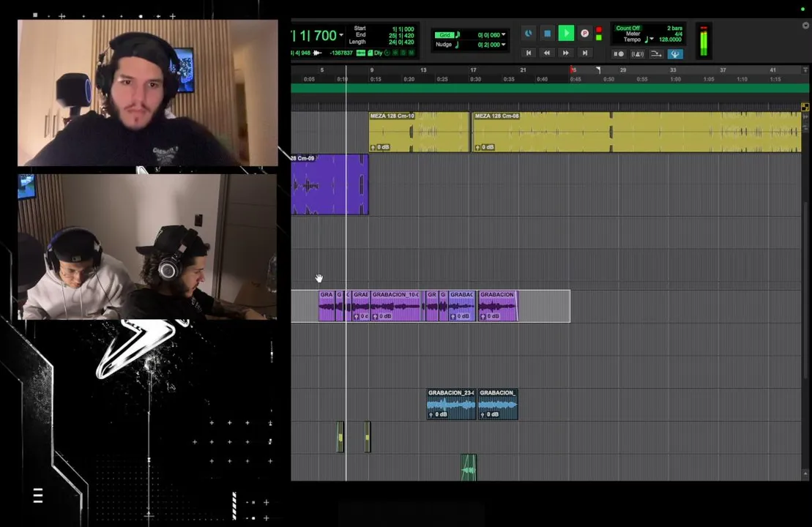This screenshot has width=812, height=527.
Task: Click the Nudge note value icon
Action: click(x=458, y=45)
